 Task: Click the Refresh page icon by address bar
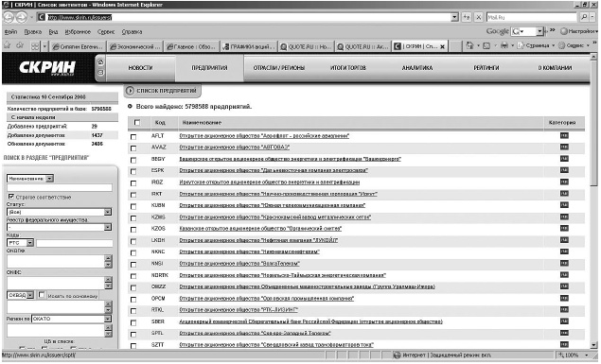pos(466,17)
